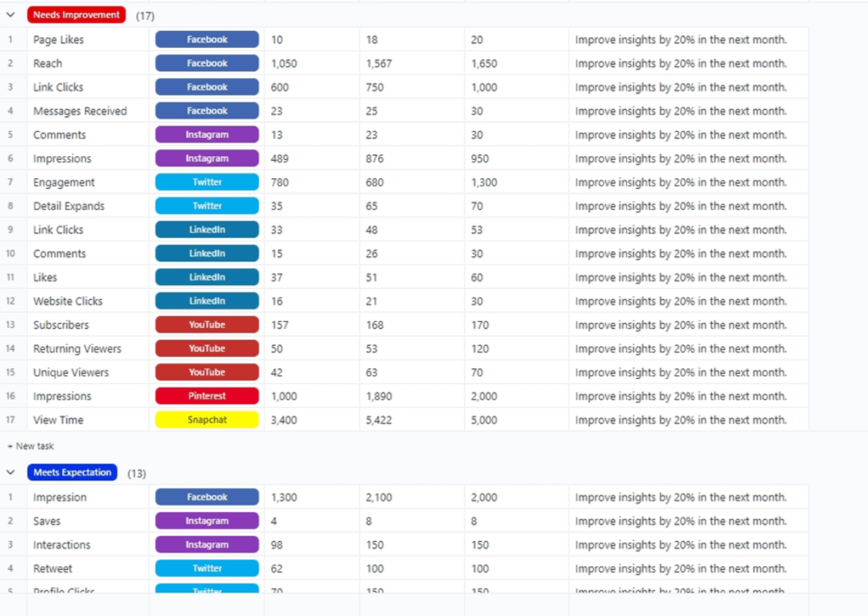The height and width of the screenshot is (616, 868).
Task: Click the Subscribers YouTube tag
Action: [x=207, y=325]
